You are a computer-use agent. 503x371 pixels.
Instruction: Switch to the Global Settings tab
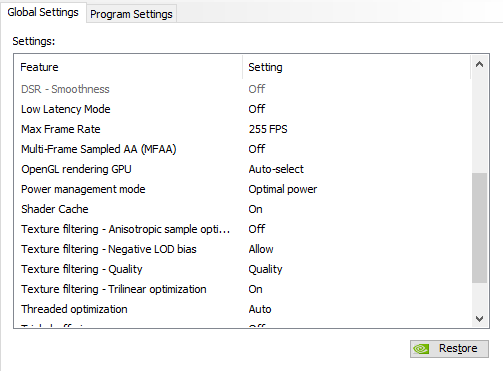43,12
